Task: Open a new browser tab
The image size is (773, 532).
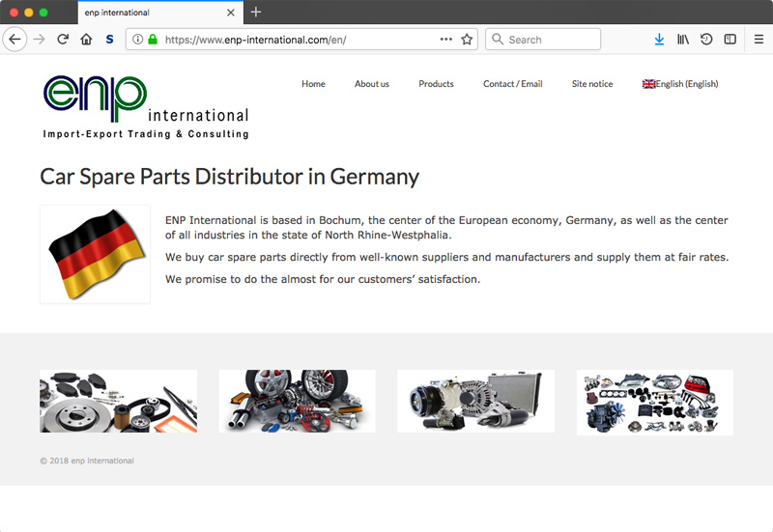Action: (256, 12)
